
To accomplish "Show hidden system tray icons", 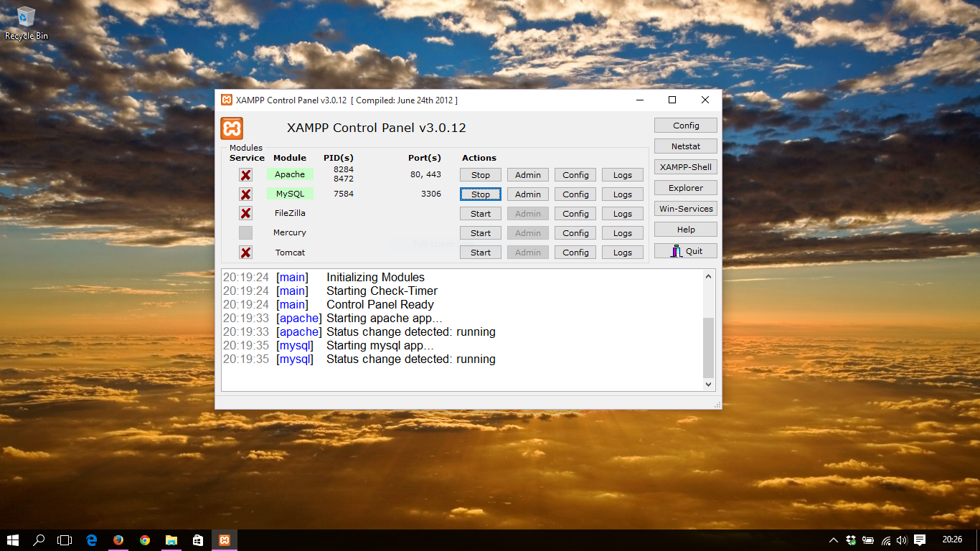I will coord(833,540).
